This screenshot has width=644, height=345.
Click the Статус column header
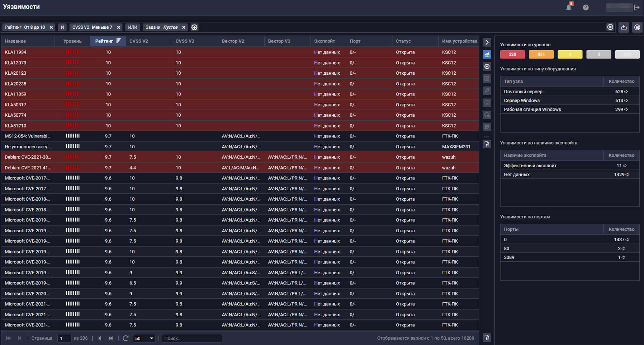403,41
